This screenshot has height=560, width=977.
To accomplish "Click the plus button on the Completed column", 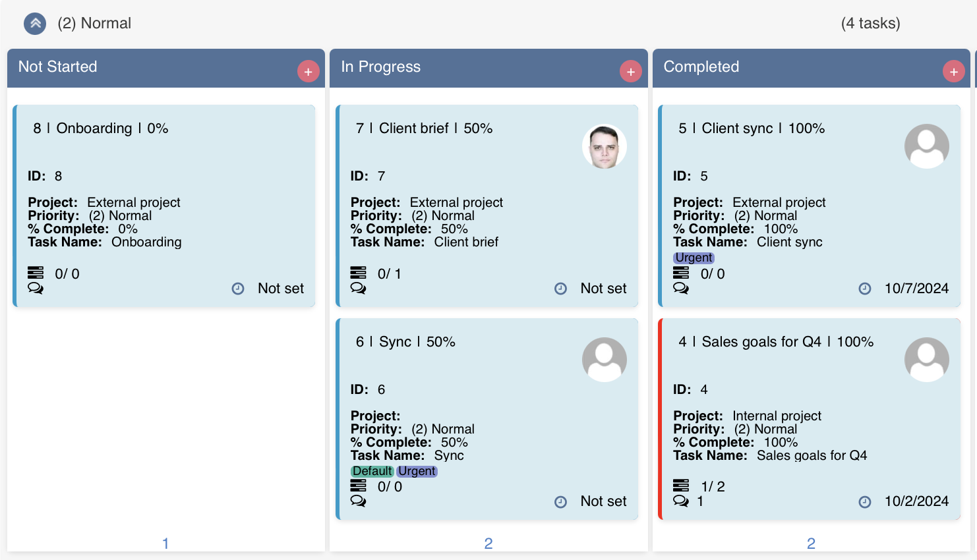I will (x=953, y=70).
